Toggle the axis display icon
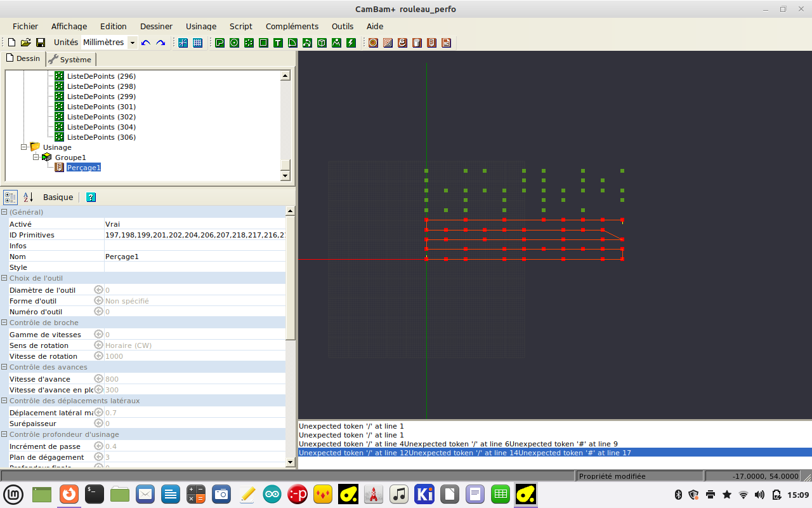This screenshot has height=508, width=812. click(183, 43)
